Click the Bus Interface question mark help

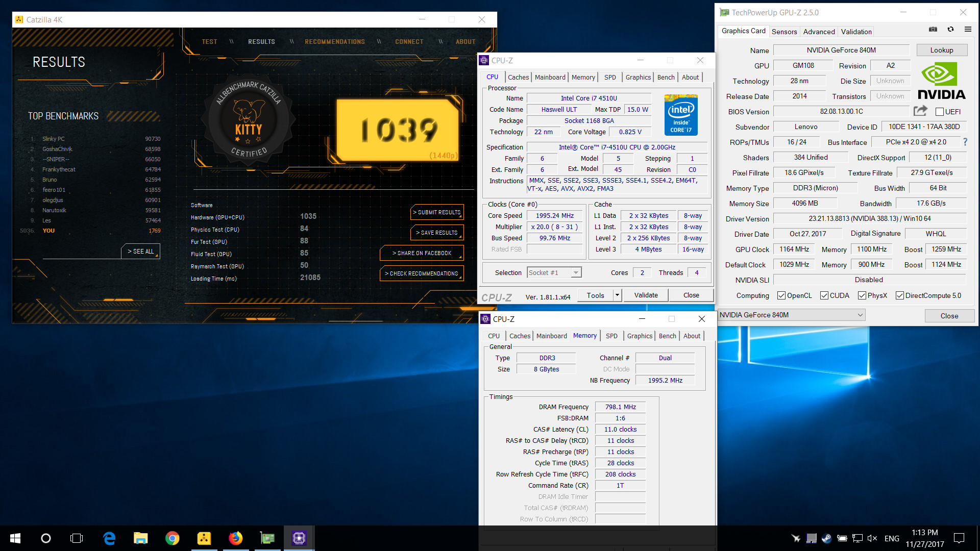coord(965,142)
